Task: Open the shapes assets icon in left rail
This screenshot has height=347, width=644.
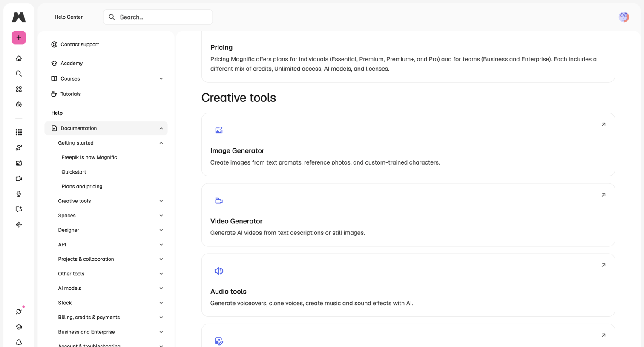Action: pyautogui.click(x=19, y=89)
